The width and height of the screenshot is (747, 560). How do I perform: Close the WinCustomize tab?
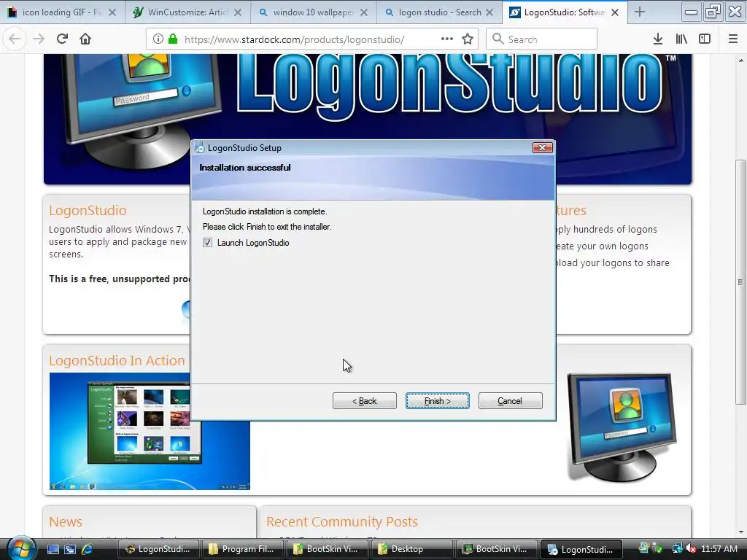tap(239, 12)
